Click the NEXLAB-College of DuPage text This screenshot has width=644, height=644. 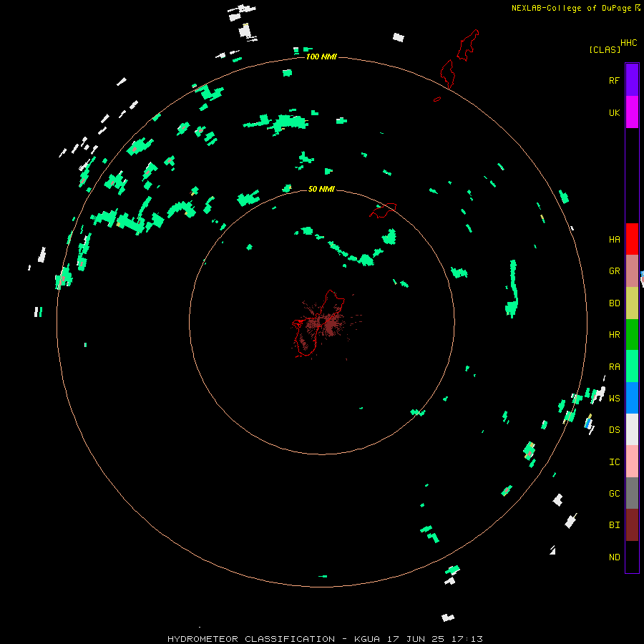[572, 8]
